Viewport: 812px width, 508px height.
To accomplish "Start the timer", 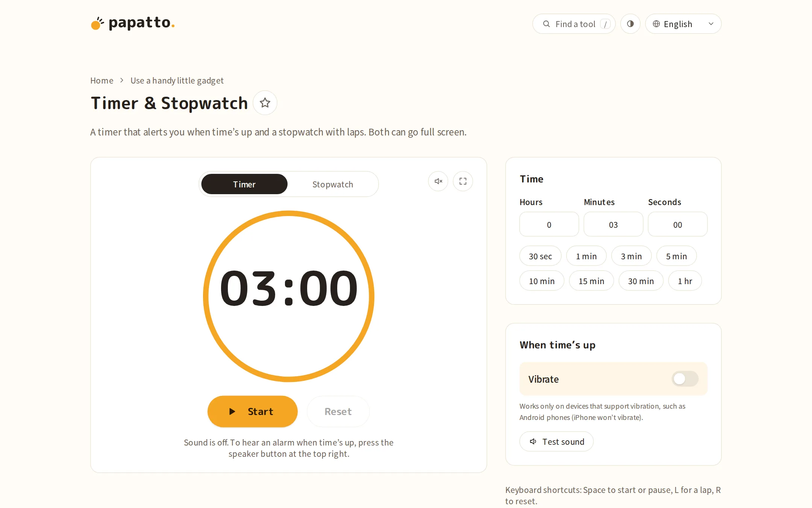I will 253,411.
